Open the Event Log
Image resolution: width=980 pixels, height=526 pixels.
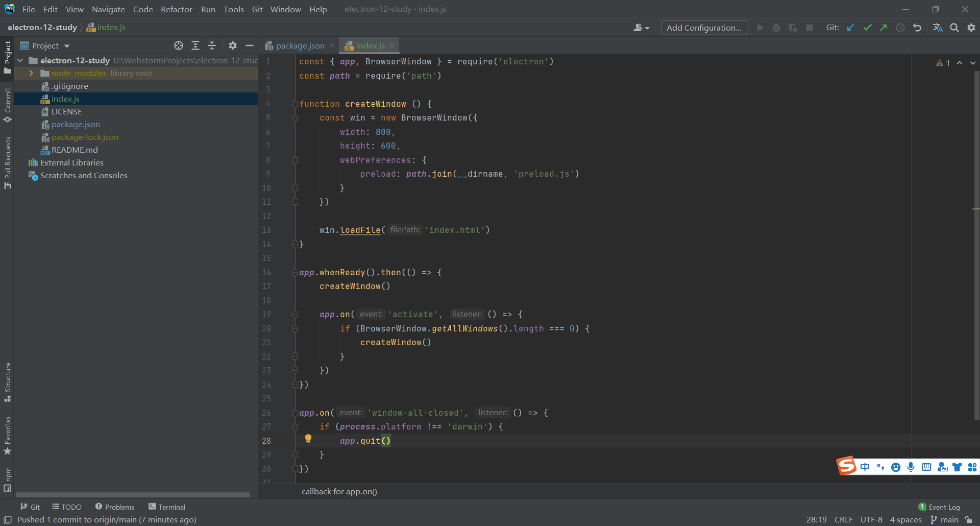pos(939,507)
